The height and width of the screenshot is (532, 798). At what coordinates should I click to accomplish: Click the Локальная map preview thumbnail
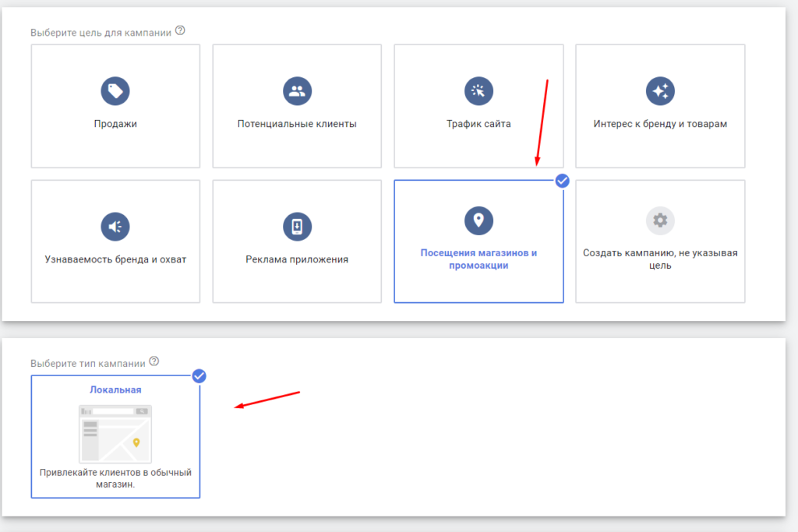115,433
